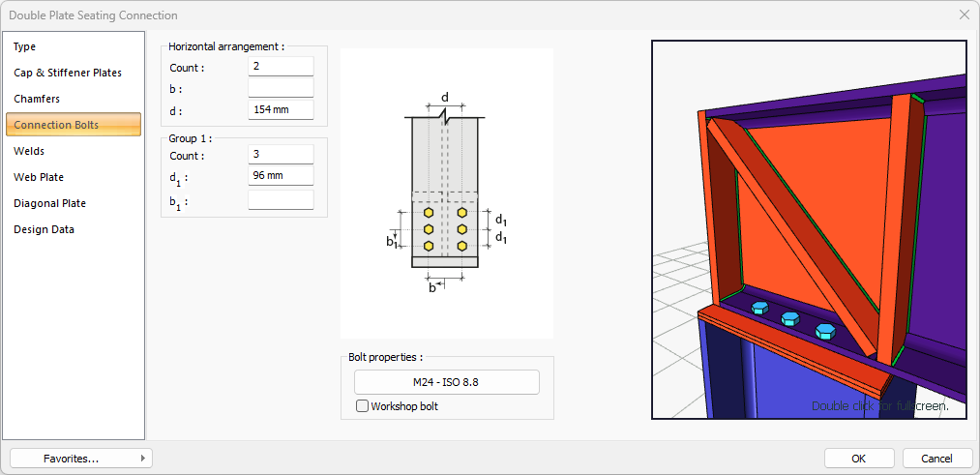Screen dimensions: 980x475
Task: Go to the Chamfers section
Action: pyautogui.click(x=37, y=99)
